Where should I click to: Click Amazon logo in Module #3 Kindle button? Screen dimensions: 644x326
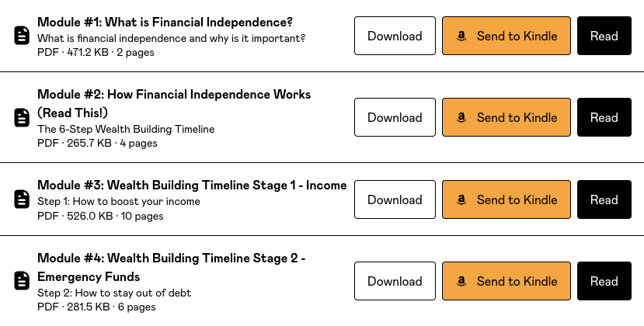pyautogui.click(x=461, y=199)
